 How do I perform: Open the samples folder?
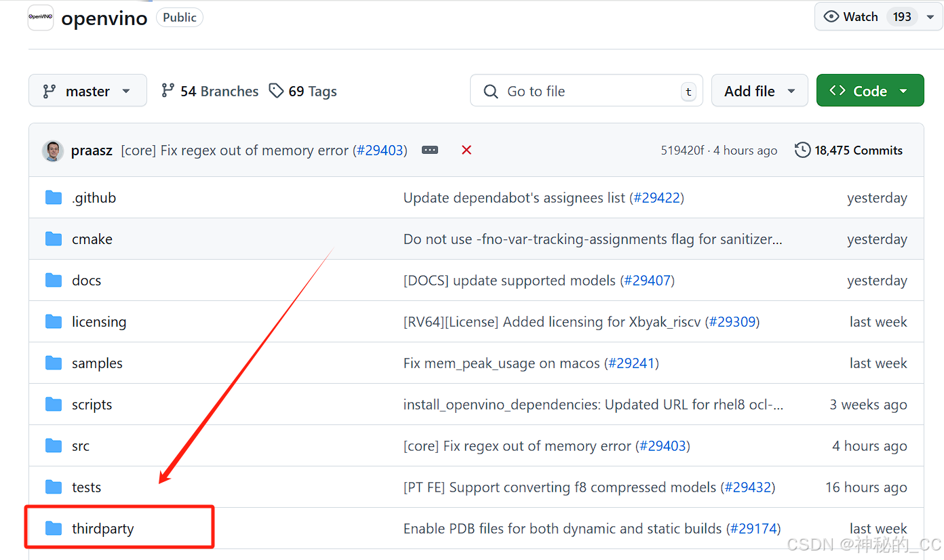pos(97,363)
